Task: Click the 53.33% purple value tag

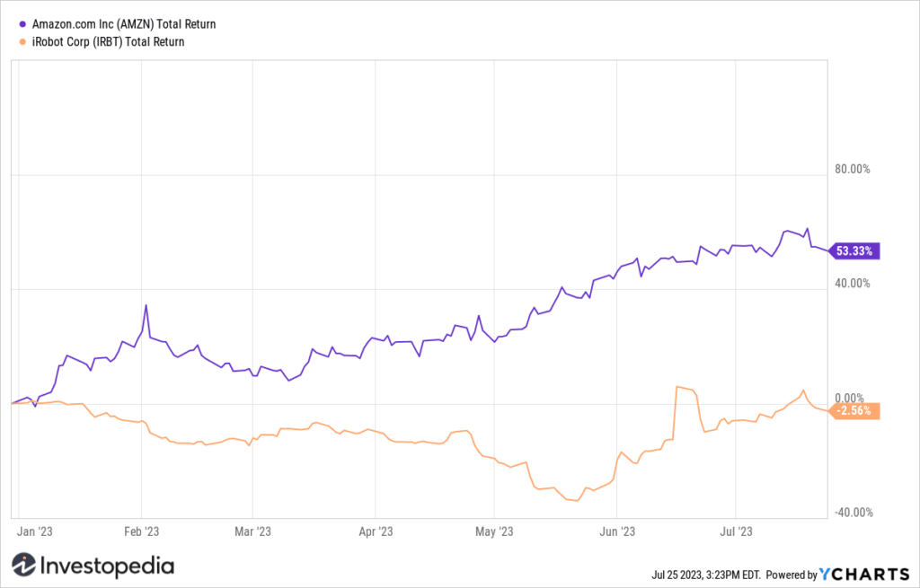Action: 854,251
